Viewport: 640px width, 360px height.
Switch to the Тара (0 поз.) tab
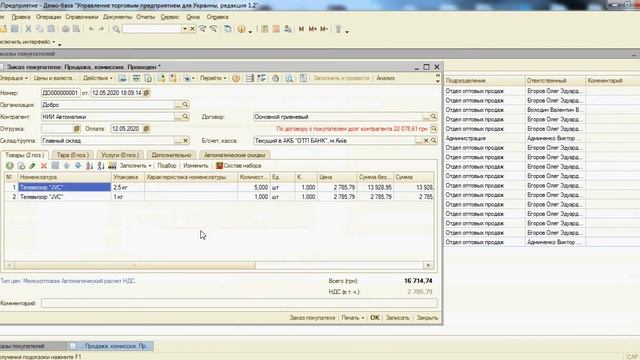coord(73,155)
